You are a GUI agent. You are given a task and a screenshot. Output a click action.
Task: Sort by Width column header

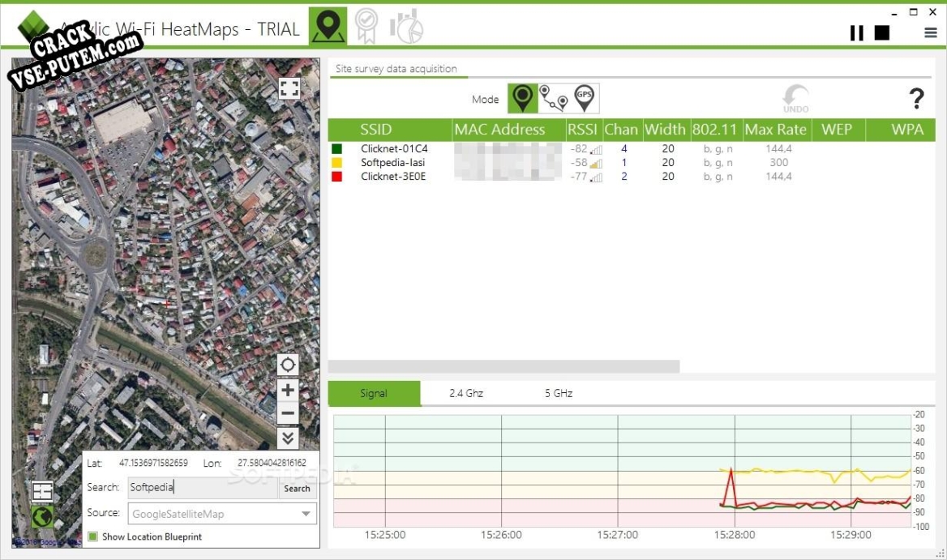click(666, 130)
